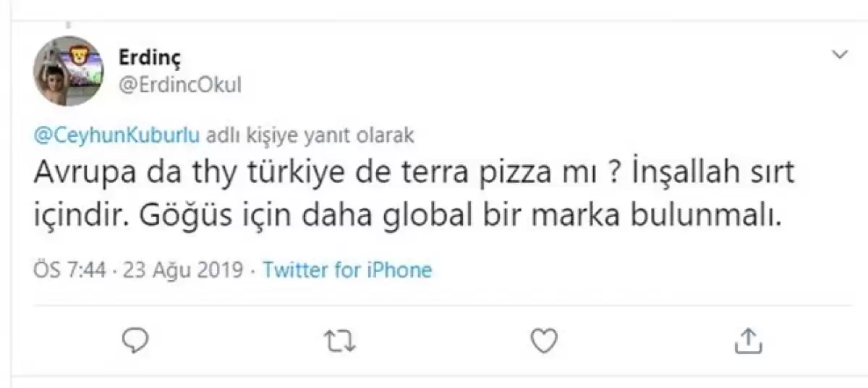This screenshot has height=388, width=868.
Task: Click the Twitter for iPhone source link
Action: click(347, 271)
